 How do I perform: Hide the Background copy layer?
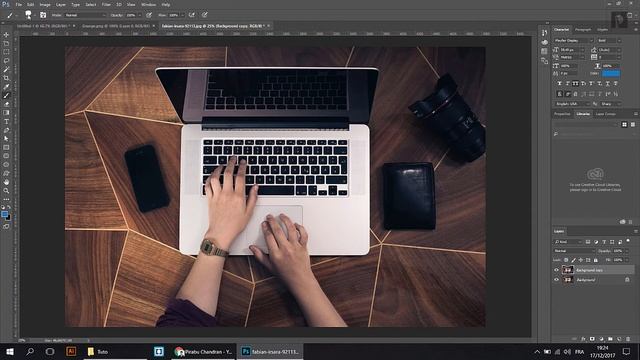click(x=556, y=270)
